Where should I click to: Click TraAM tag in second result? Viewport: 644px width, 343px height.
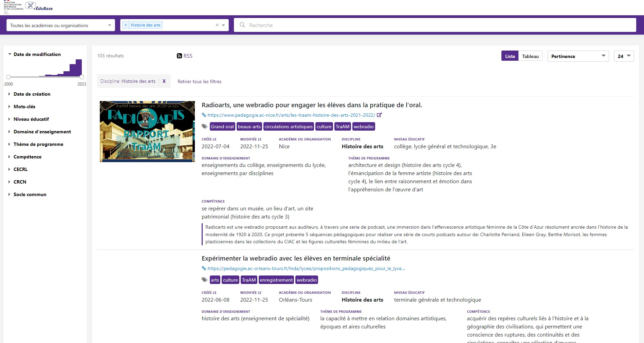249,280
